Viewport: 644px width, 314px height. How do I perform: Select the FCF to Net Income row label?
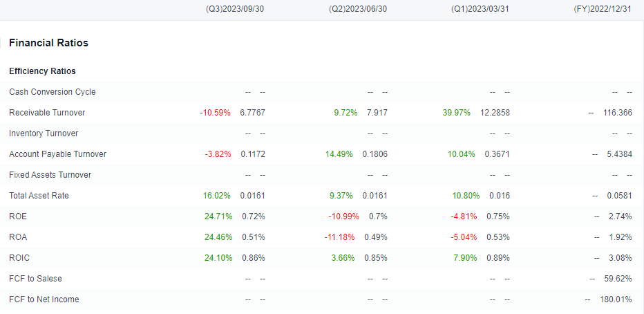click(44, 299)
